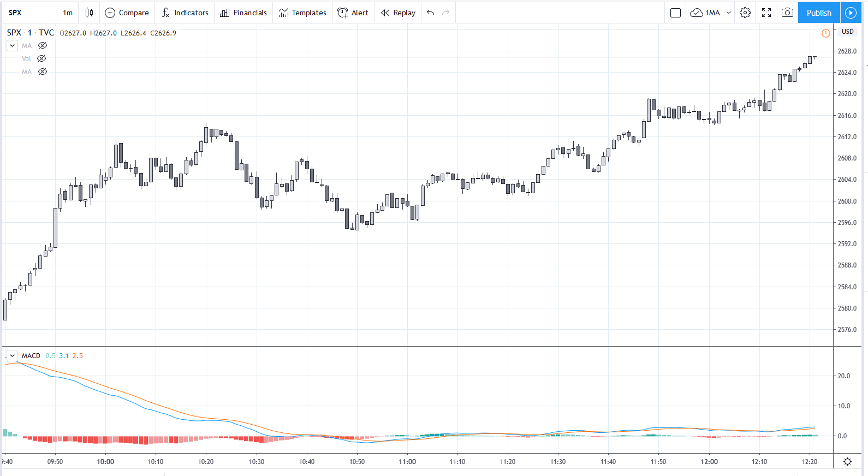
Task: Click the SPX symbol search field
Action: click(x=27, y=13)
